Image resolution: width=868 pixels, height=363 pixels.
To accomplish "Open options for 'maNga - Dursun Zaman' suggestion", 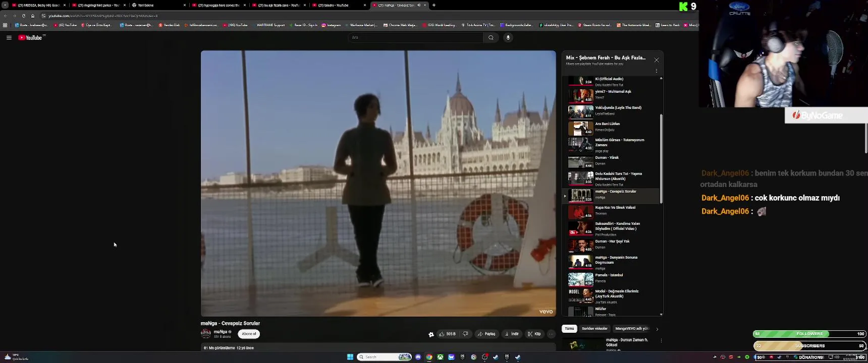I will (x=661, y=340).
